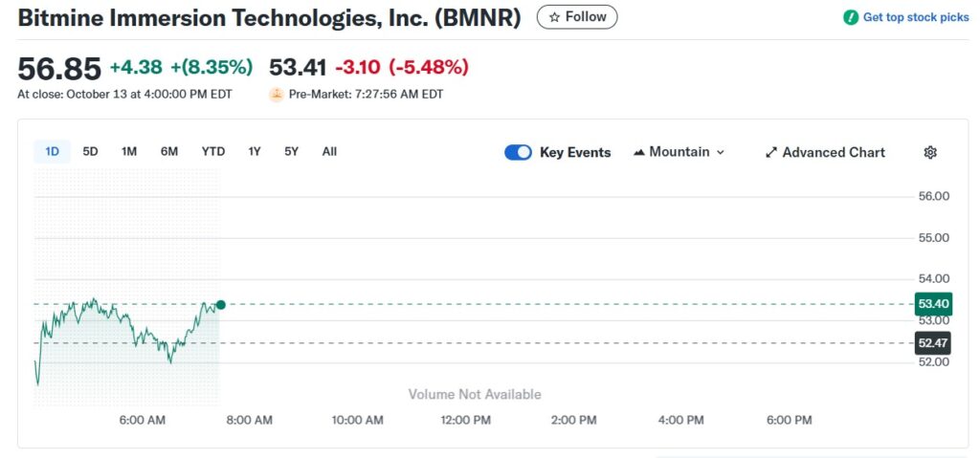Click the star icon in Follow button
Viewport: 980px width, 458px height.
(554, 17)
